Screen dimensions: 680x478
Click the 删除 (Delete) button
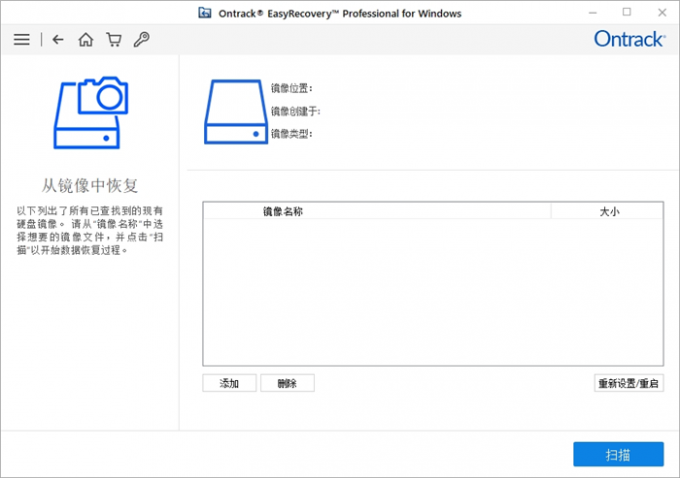click(x=287, y=383)
